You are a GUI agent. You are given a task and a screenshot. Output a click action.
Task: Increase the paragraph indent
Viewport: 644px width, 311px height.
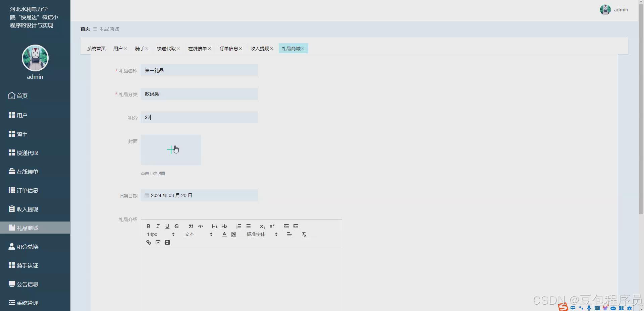(296, 226)
